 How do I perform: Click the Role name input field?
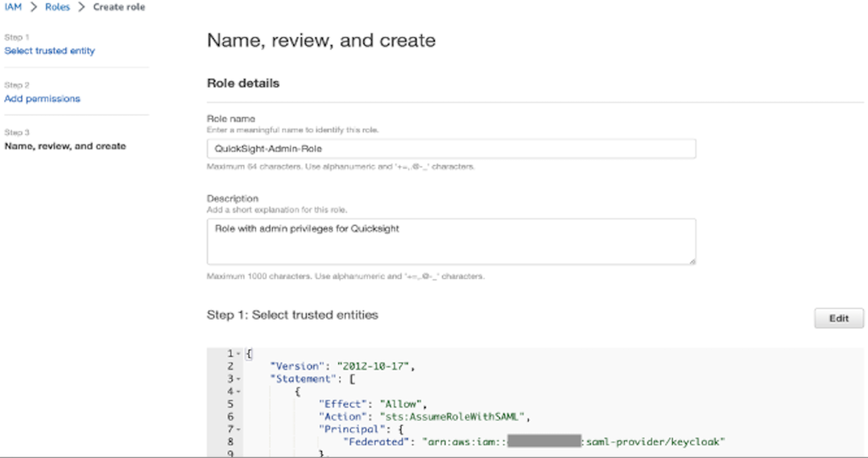(451, 148)
